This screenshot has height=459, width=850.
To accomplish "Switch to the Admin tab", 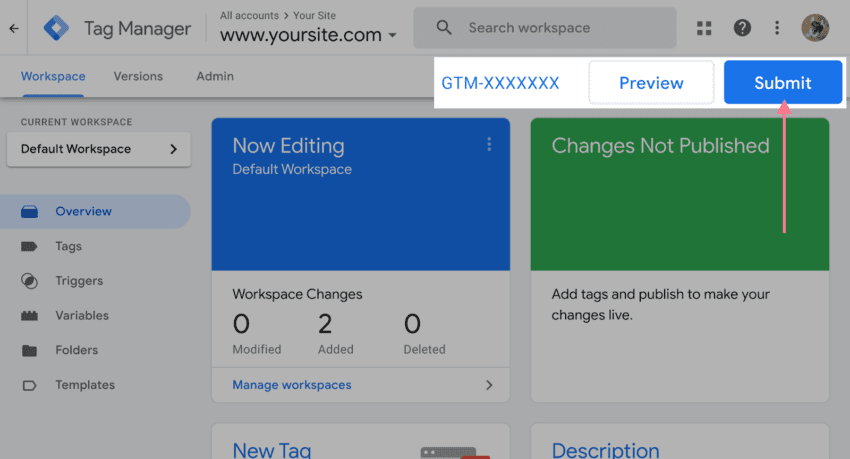I will coord(215,76).
